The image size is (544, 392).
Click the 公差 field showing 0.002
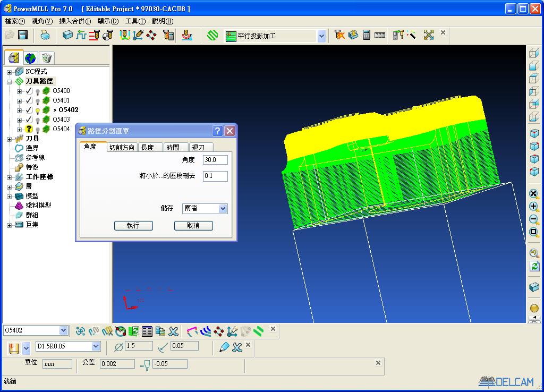coord(117,364)
